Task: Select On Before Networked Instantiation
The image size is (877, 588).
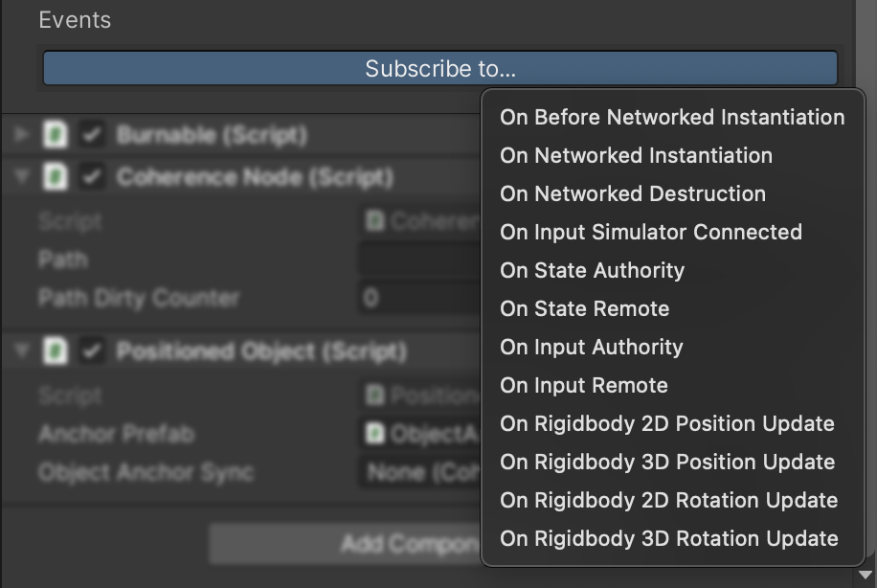Action: [672, 118]
